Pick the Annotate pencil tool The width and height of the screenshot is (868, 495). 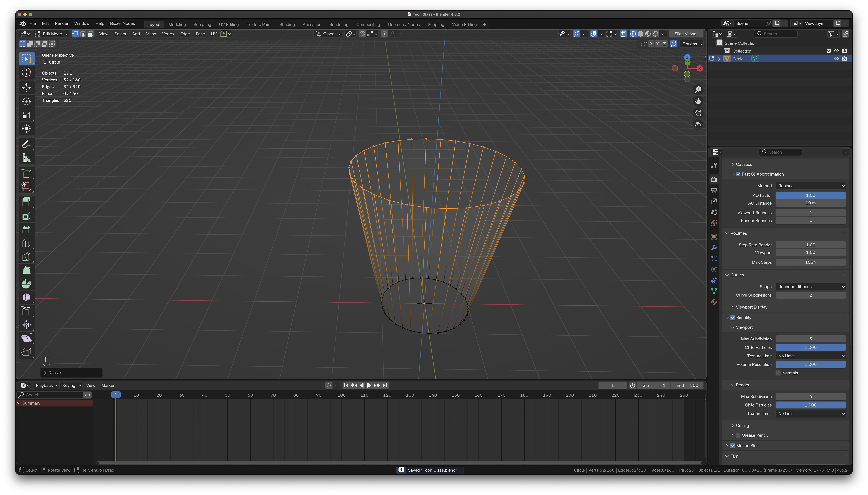tap(27, 144)
